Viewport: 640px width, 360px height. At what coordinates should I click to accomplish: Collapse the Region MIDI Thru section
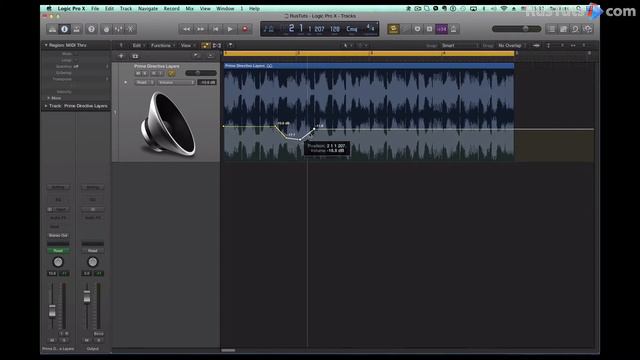46,45
